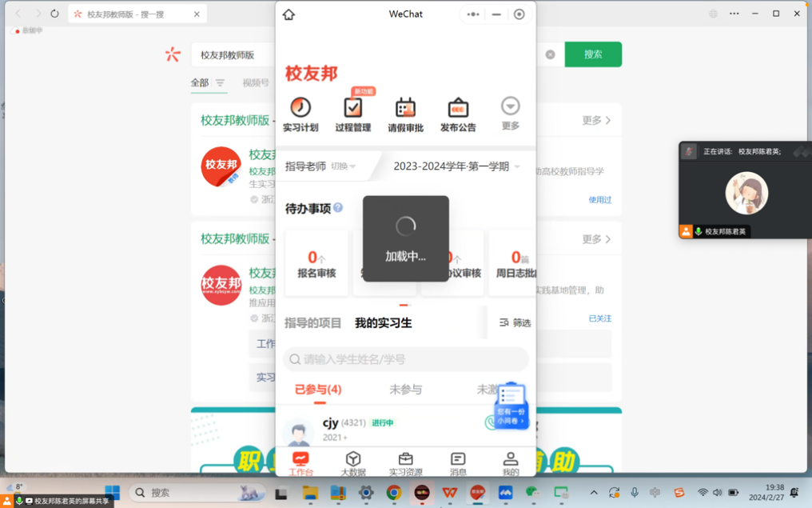Open the 筛选 filter options

click(x=515, y=323)
